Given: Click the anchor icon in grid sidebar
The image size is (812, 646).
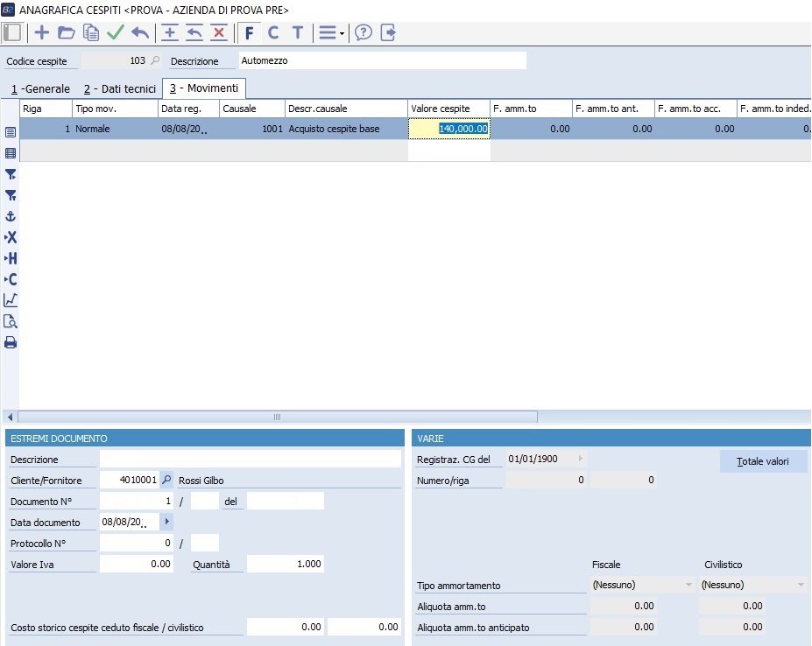Looking at the screenshot, I should 11,216.
